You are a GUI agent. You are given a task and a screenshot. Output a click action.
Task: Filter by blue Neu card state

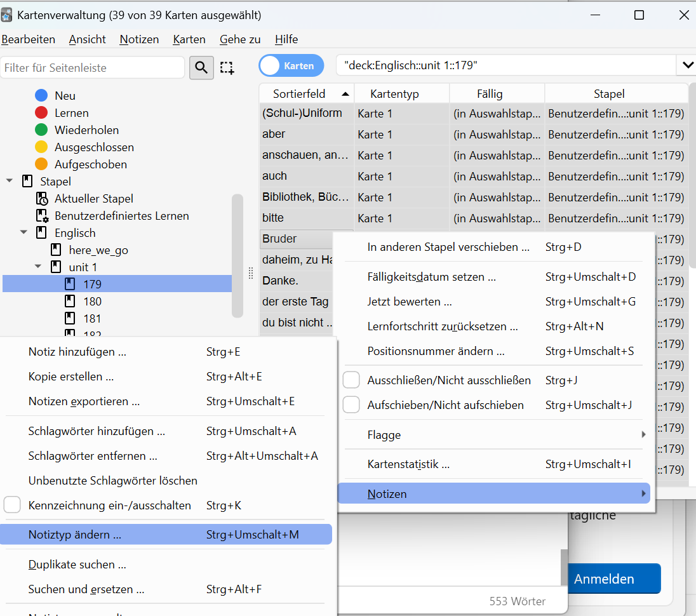point(41,95)
